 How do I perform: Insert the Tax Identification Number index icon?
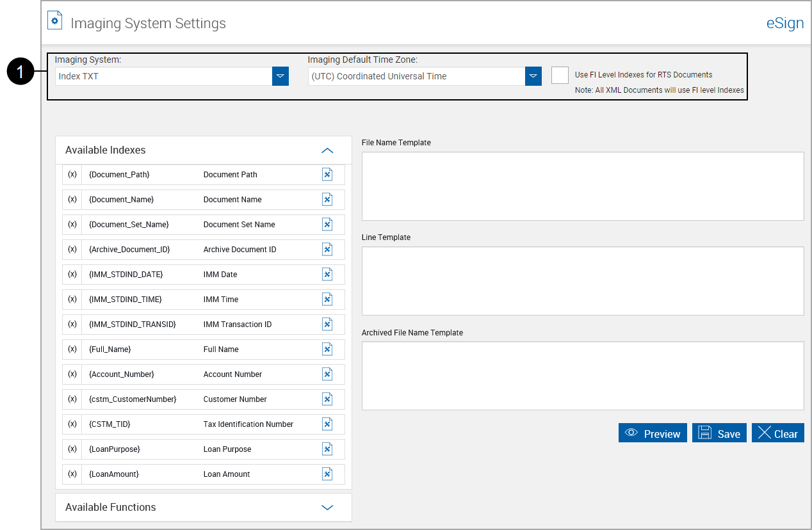click(x=327, y=424)
